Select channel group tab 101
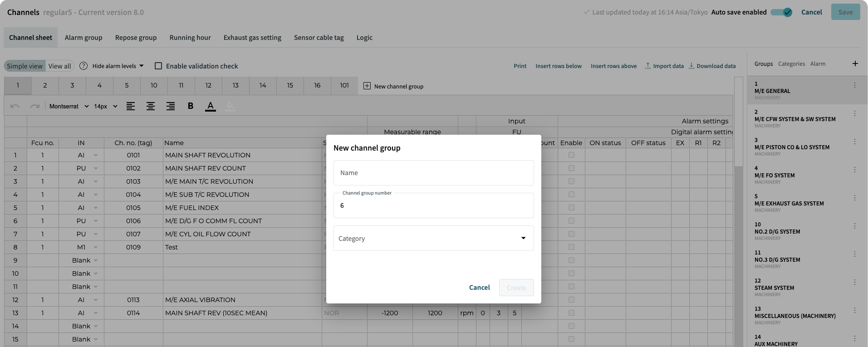Viewport: 868px width, 347px height. [344, 85]
